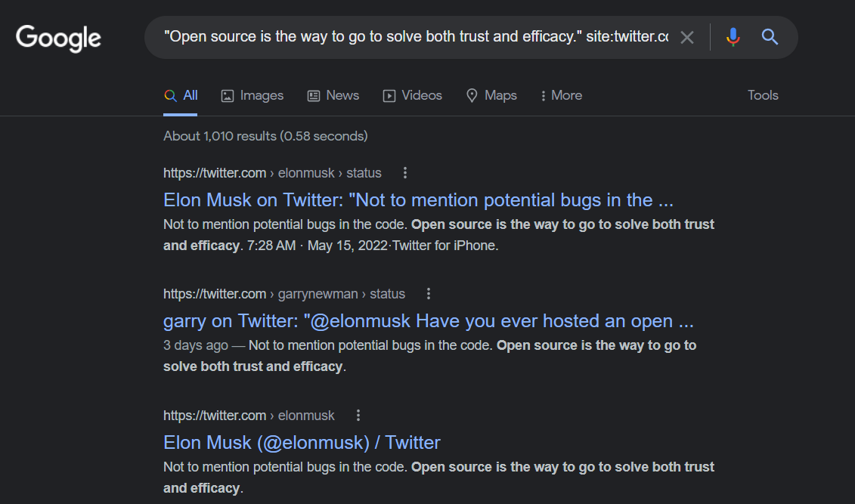
Task: Click the Google logo
Action: pyautogui.click(x=58, y=38)
